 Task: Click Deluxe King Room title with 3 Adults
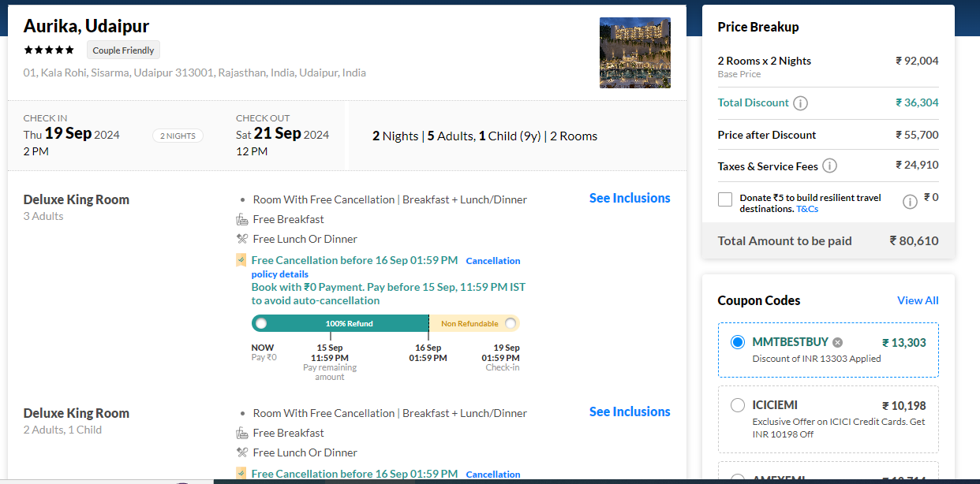tap(77, 199)
